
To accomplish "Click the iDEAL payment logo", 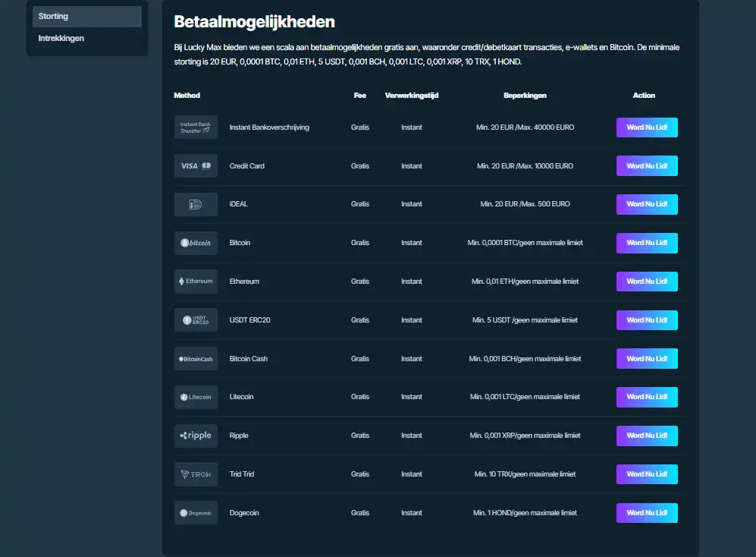I will point(196,204).
